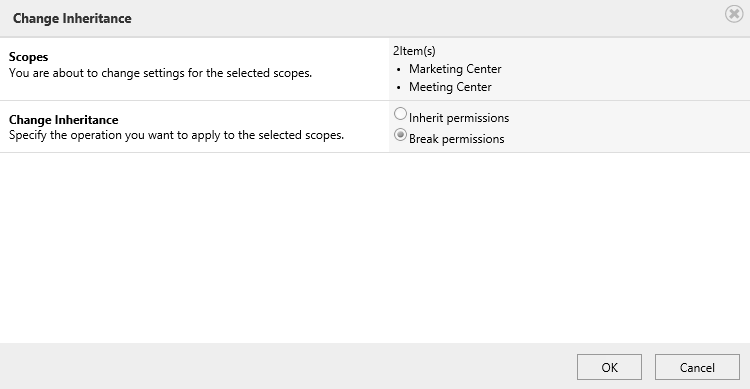The image size is (750, 389).
Task: Dismiss the dialog using the Cancel button
Action: tap(697, 367)
